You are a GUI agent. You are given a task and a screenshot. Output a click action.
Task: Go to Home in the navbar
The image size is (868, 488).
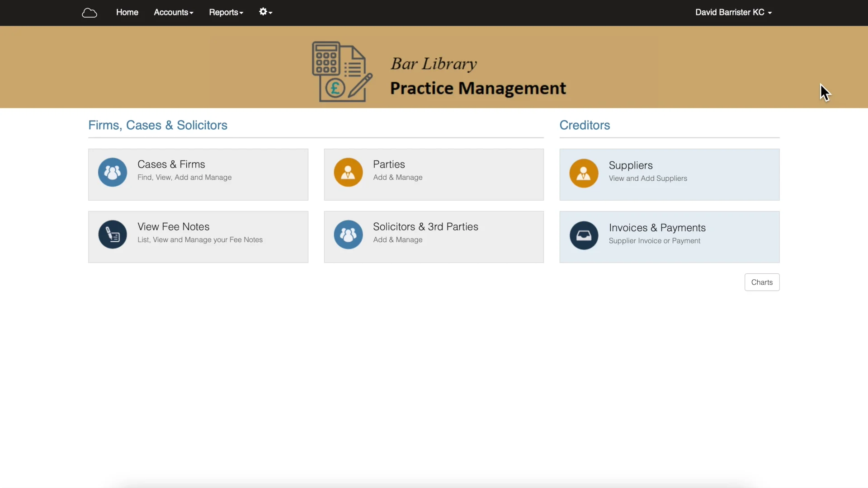pos(127,12)
